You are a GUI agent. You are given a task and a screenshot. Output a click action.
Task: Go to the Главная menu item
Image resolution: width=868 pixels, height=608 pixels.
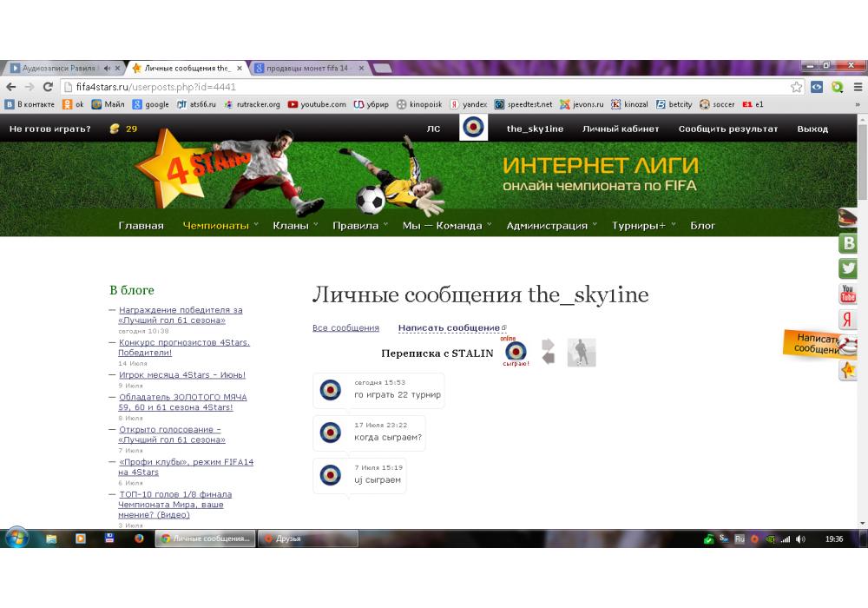[141, 226]
